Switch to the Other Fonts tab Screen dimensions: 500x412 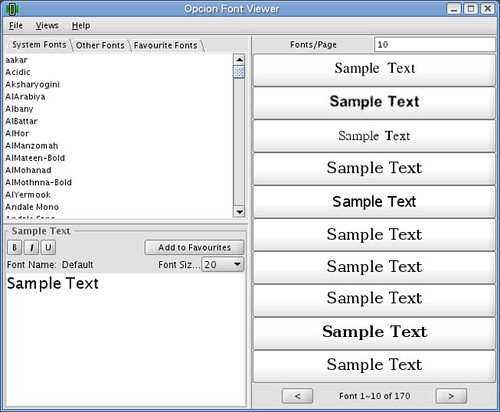click(x=100, y=45)
